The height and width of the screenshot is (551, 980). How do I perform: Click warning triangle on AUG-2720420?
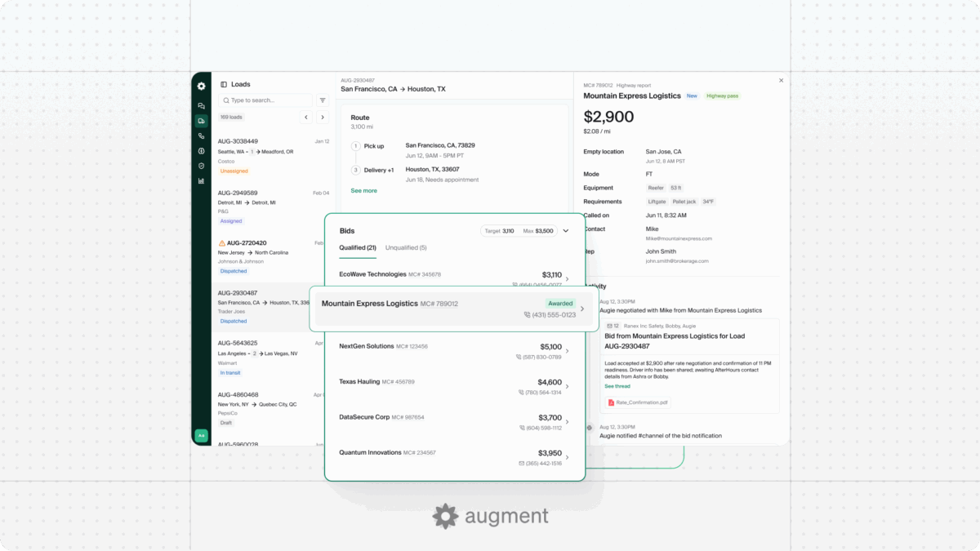[221, 243]
